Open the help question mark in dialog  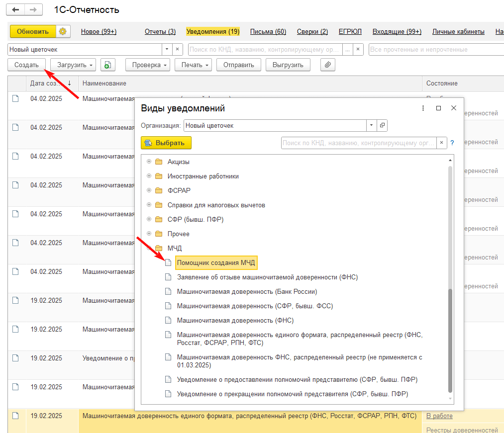point(452,143)
